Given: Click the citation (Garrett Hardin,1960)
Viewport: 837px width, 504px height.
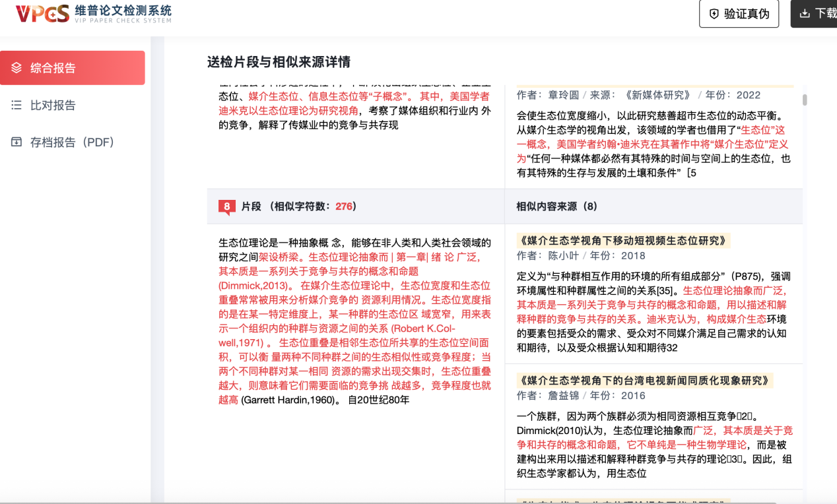Looking at the screenshot, I should pyautogui.click(x=290, y=400).
